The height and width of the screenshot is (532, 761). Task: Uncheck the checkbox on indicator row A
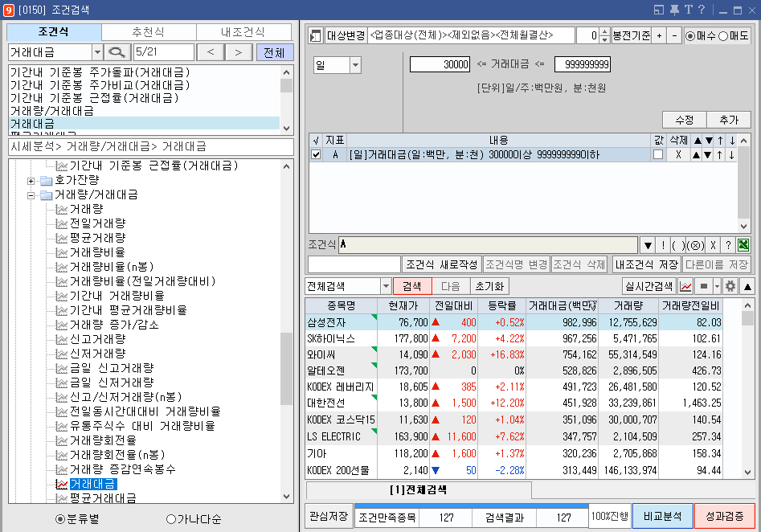[x=316, y=153]
